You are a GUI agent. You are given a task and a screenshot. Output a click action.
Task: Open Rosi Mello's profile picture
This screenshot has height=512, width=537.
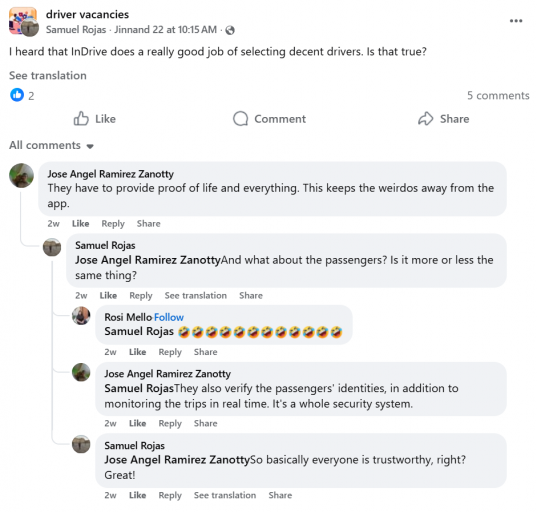click(81, 315)
